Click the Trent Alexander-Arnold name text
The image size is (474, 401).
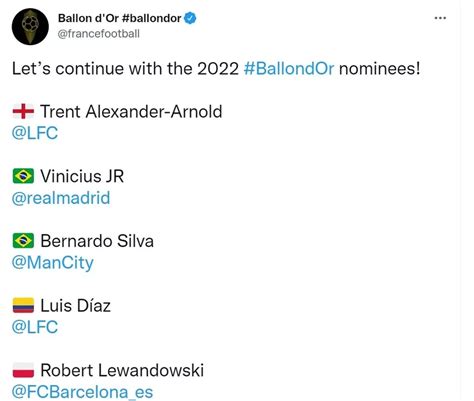point(131,111)
